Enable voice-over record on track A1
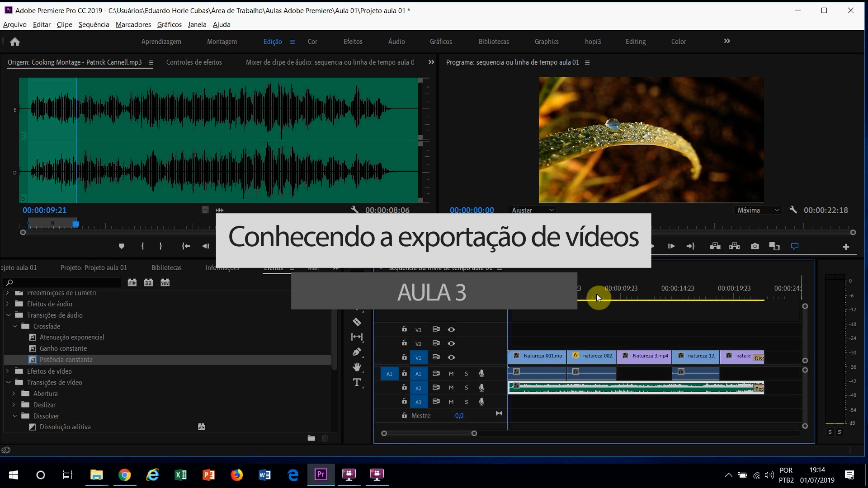Image resolution: width=868 pixels, height=488 pixels. point(481,374)
